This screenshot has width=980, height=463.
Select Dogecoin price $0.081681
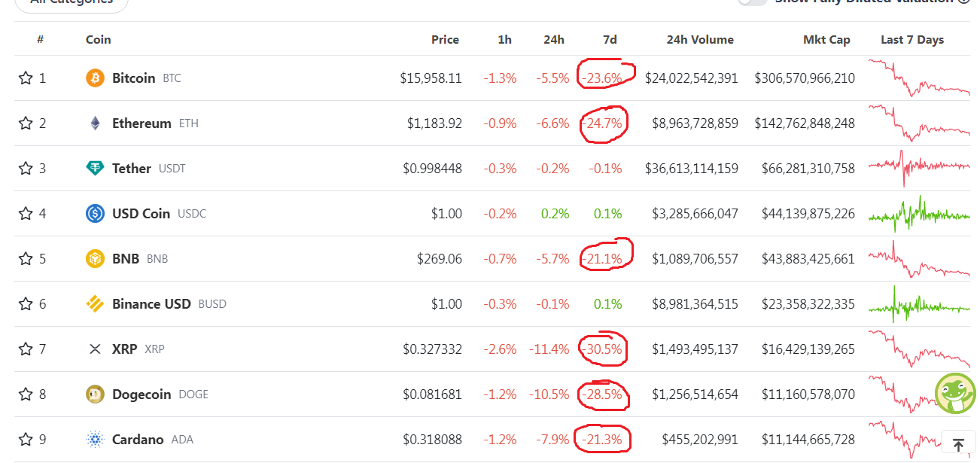point(433,394)
